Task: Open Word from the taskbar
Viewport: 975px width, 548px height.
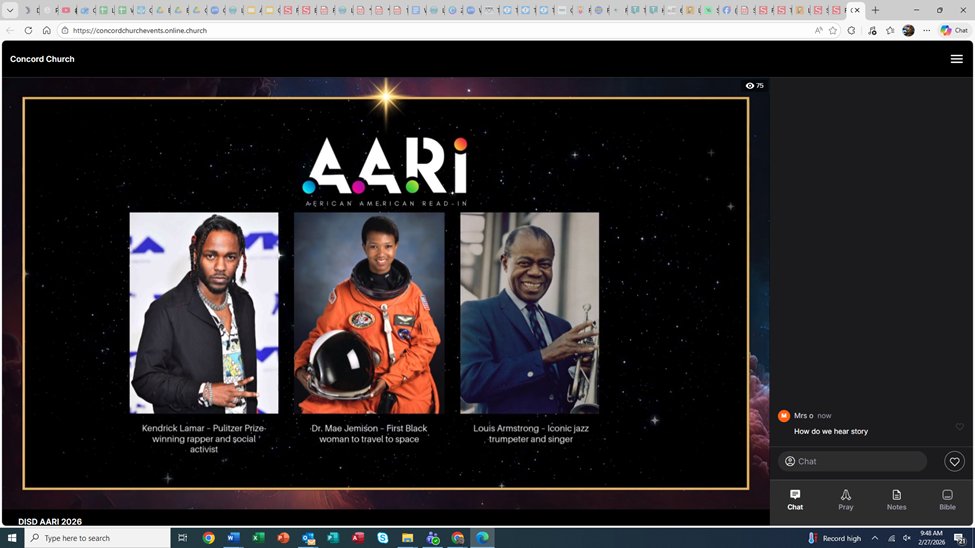Action: [233, 538]
